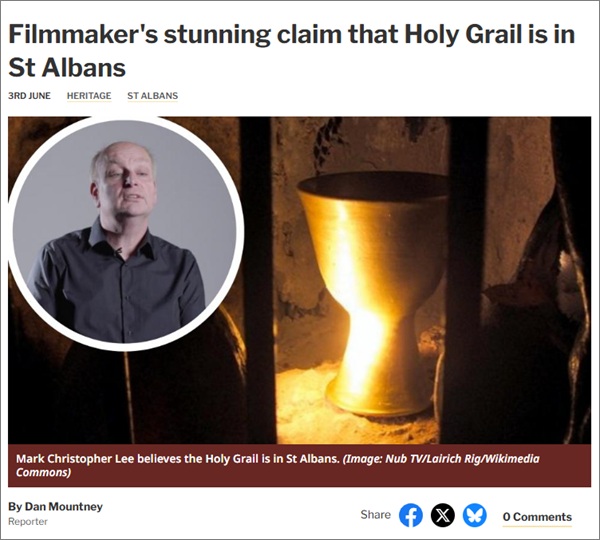The image size is (600, 540).
Task: Open author Dan Mountney's profile
Action: (x=64, y=506)
